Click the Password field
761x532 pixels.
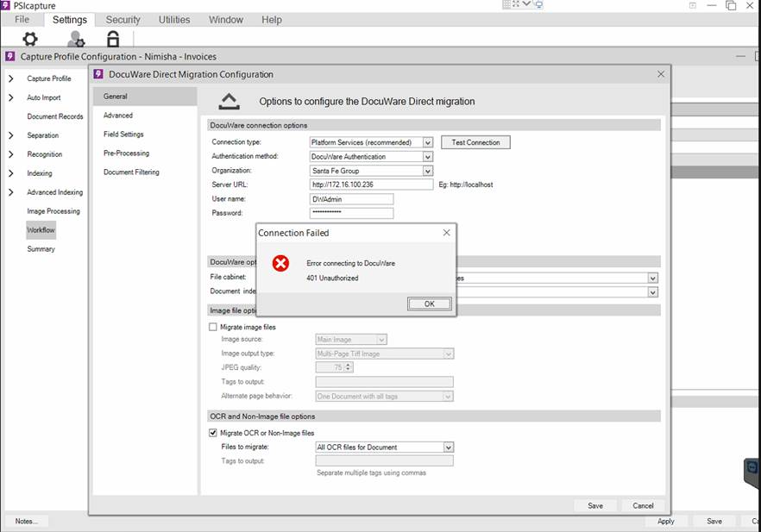pos(351,213)
